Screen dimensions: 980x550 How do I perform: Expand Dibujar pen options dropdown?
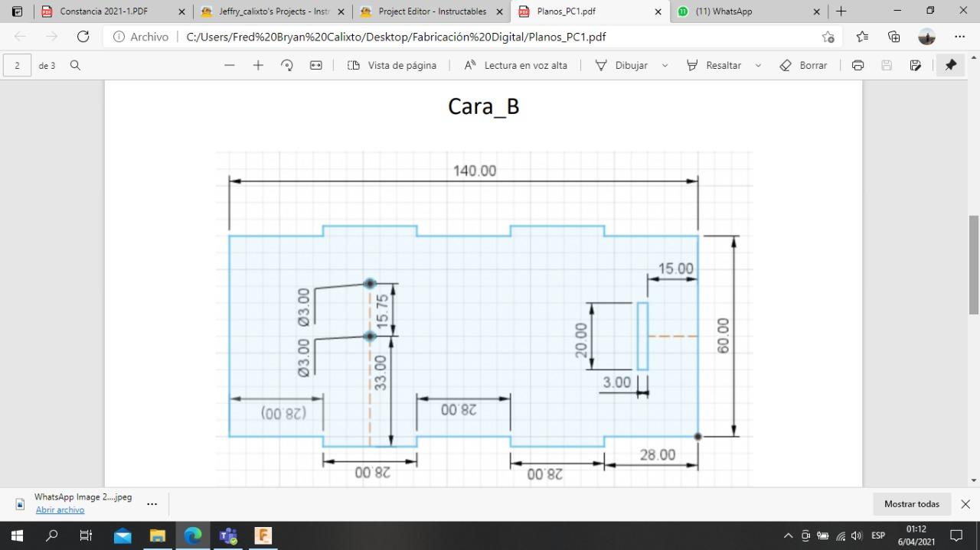tap(665, 65)
